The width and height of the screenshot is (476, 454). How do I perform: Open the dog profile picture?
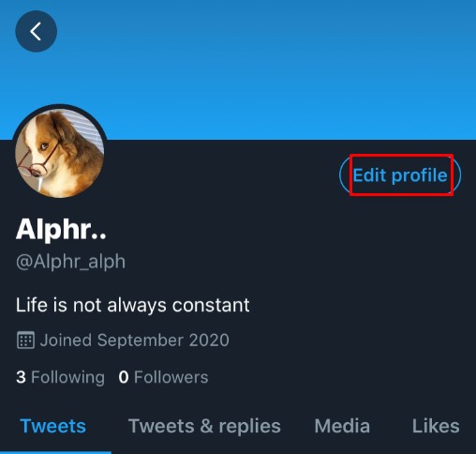click(59, 152)
